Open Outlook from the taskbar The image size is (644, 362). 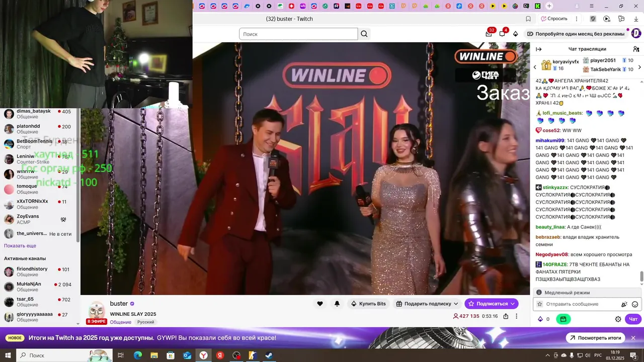click(187, 355)
